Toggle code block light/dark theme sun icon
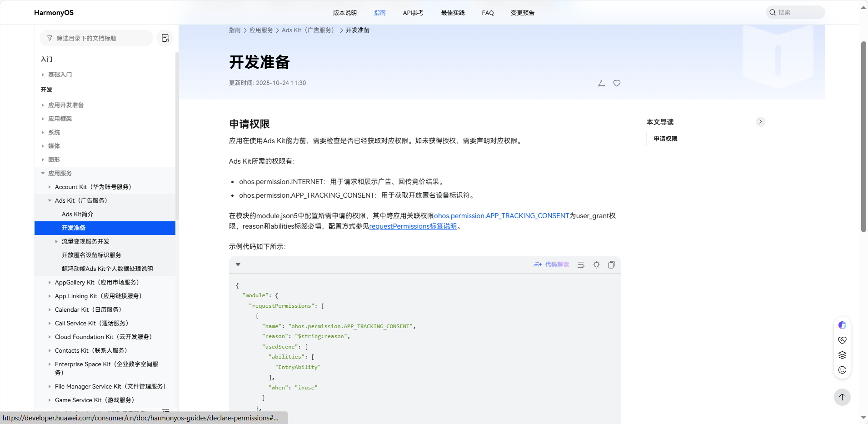Viewport: 868px width, 424px height. point(596,265)
